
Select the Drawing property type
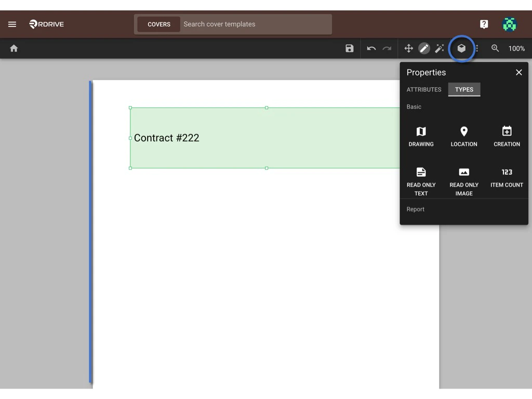pyautogui.click(x=421, y=135)
